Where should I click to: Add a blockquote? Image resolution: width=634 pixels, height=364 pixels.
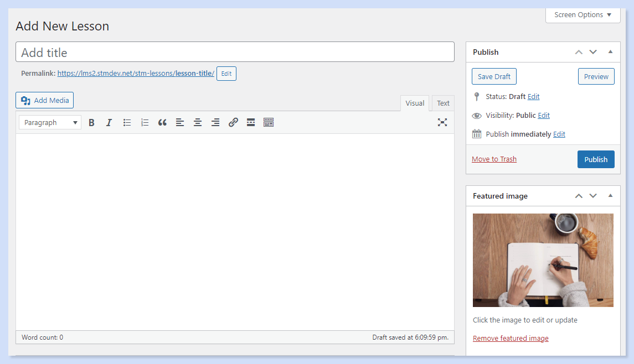162,122
